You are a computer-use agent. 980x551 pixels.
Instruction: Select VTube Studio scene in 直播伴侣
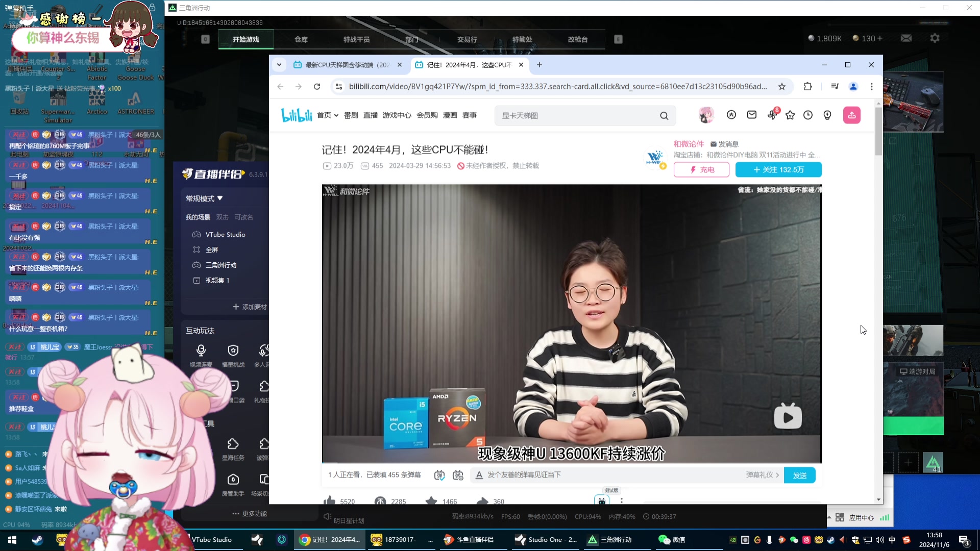(225, 235)
